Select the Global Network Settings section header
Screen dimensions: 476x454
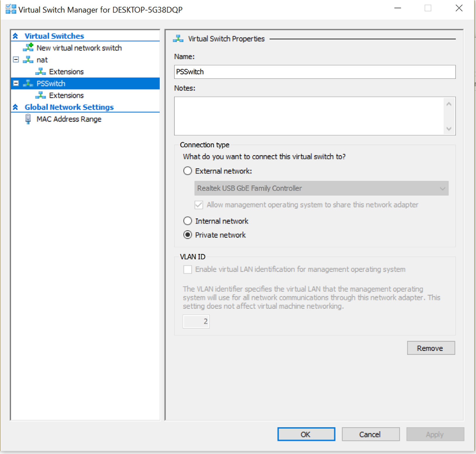(69, 107)
